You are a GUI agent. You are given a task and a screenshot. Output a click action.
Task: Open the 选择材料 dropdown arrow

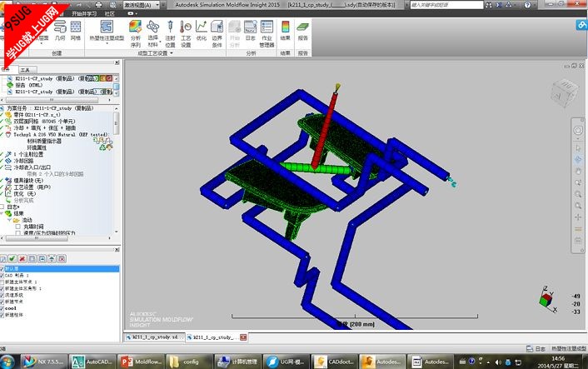(160, 42)
